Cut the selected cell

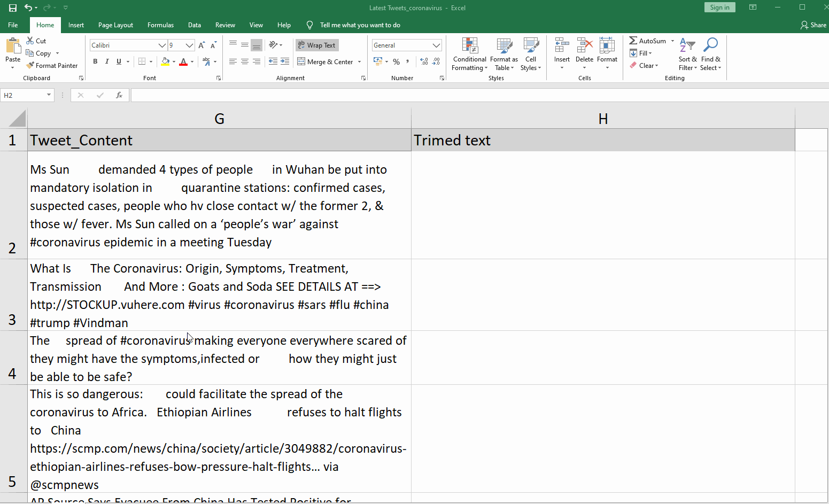coord(36,41)
